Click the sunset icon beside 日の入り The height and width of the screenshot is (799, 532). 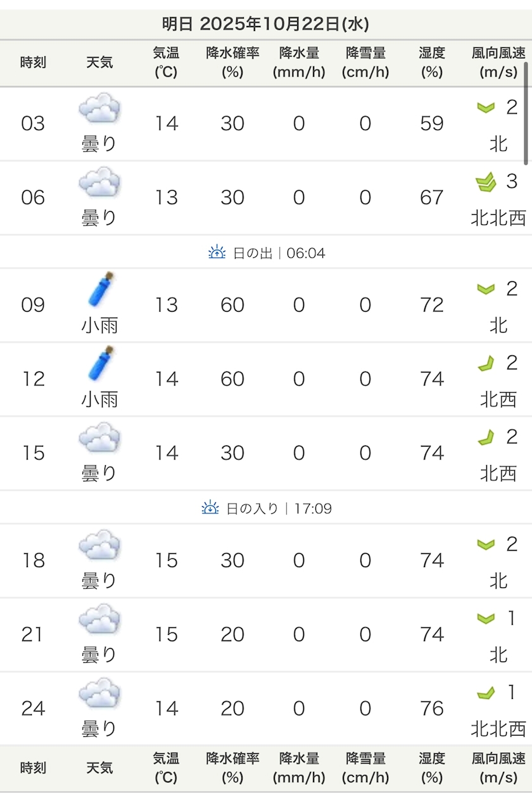click(210, 508)
